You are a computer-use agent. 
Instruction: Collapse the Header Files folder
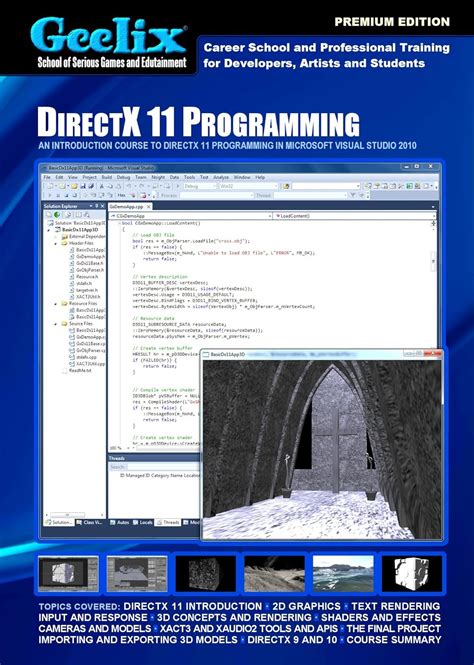point(56,243)
